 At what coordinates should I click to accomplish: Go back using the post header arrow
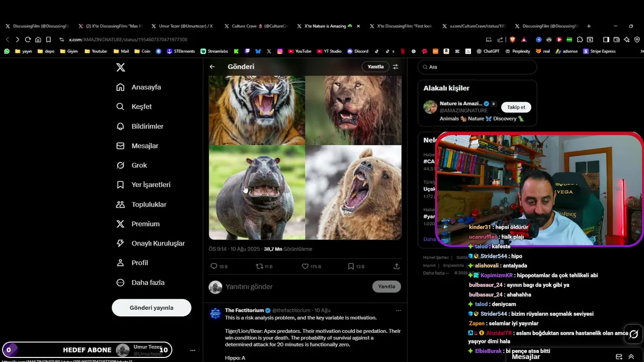[212, 66]
